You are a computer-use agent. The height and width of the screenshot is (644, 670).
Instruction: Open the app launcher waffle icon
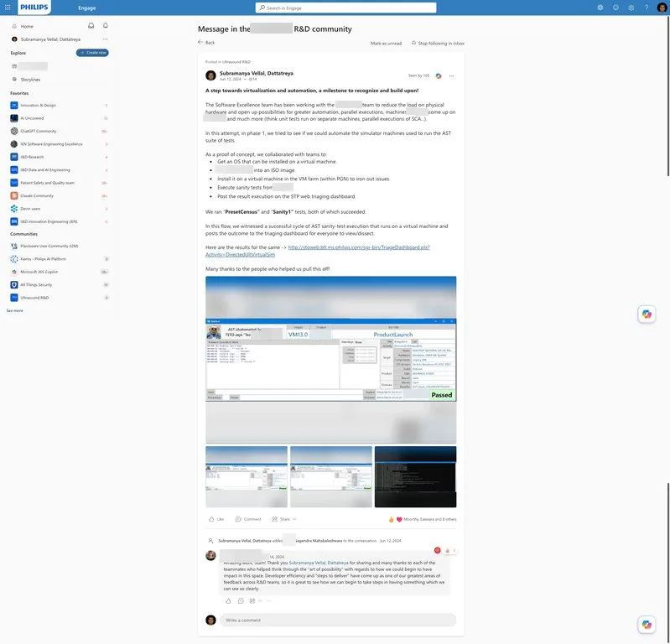[x=8, y=8]
